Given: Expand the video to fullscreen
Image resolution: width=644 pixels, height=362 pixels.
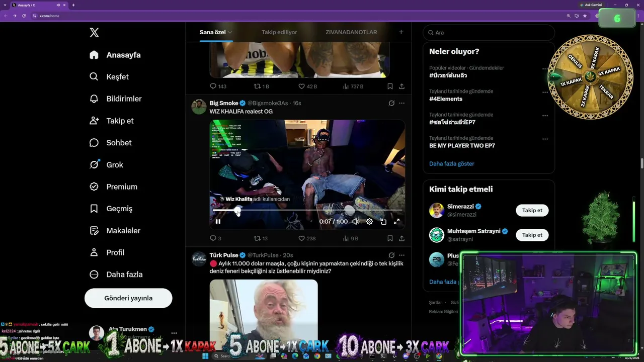Looking at the screenshot, I should [396, 221].
